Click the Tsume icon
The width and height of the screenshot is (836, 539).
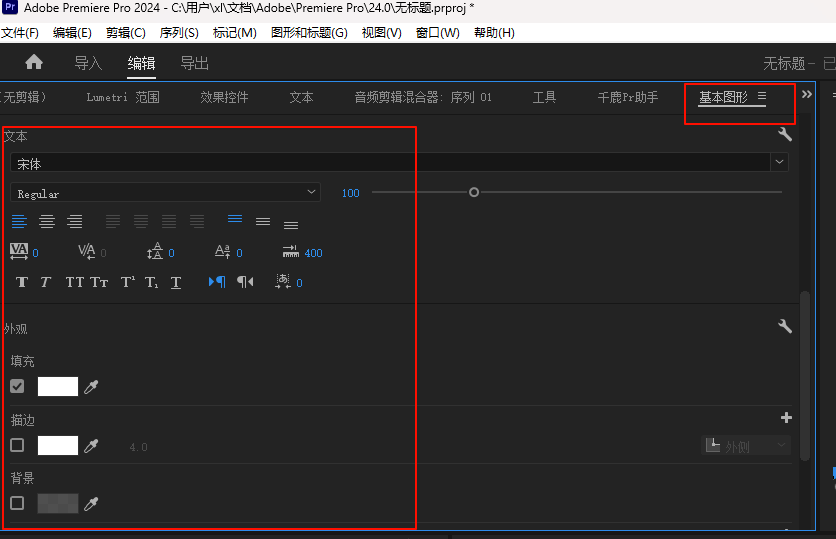coord(283,281)
